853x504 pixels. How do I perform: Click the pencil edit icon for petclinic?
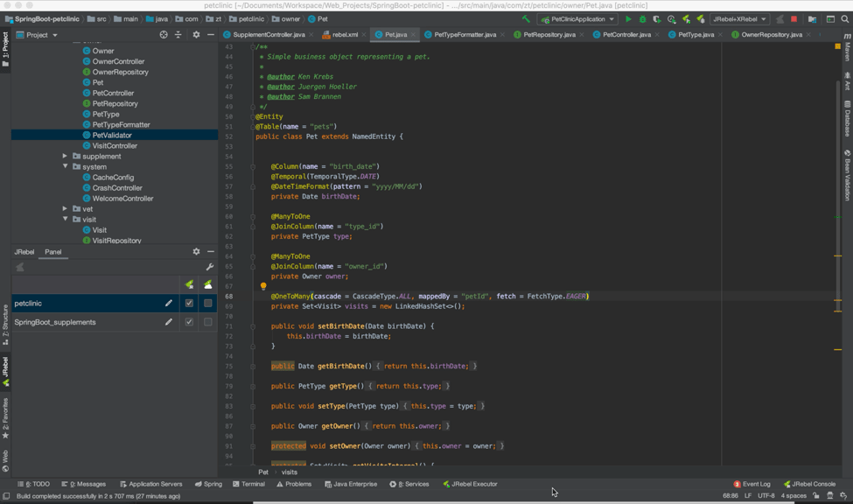point(169,303)
